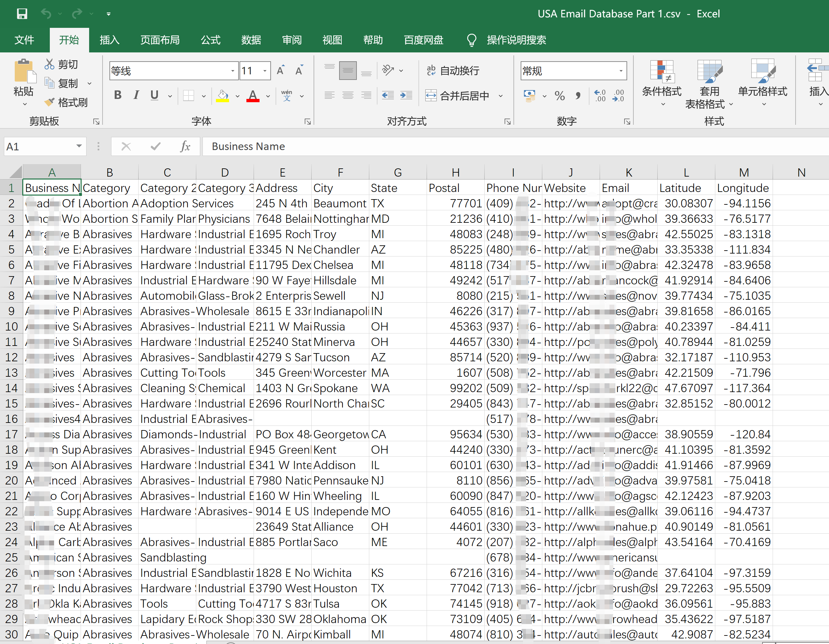The width and height of the screenshot is (829, 644).
Task: Click the Borders icon
Action: click(188, 95)
